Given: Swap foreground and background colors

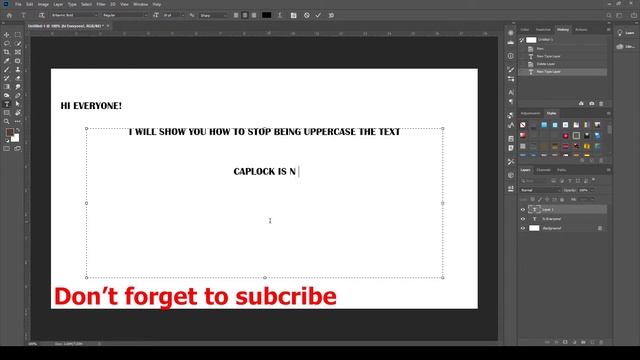Looking at the screenshot, I should (18, 130).
